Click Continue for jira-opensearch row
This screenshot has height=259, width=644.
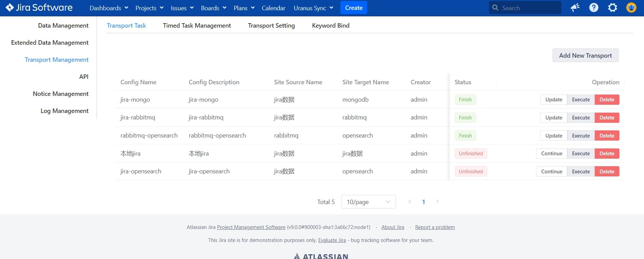coord(551,172)
